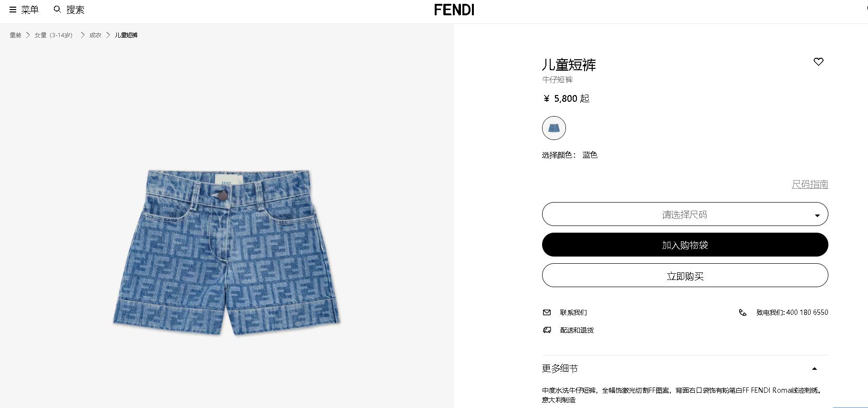The height and width of the screenshot is (408, 868).
Task: Click the phone call icon
Action: (x=743, y=312)
